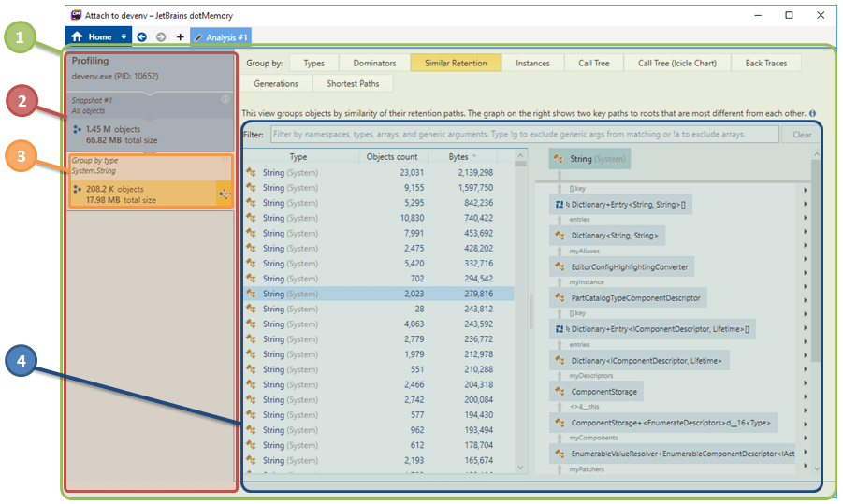Click the info icon after the view description
This screenshot has width=843, height=504.
point(812,113)
